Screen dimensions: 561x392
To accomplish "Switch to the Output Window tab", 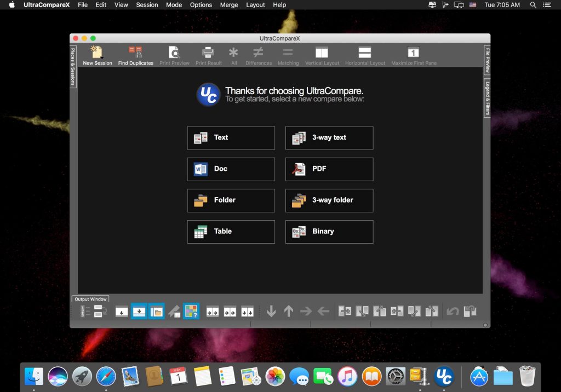I will tap(90, 299).
